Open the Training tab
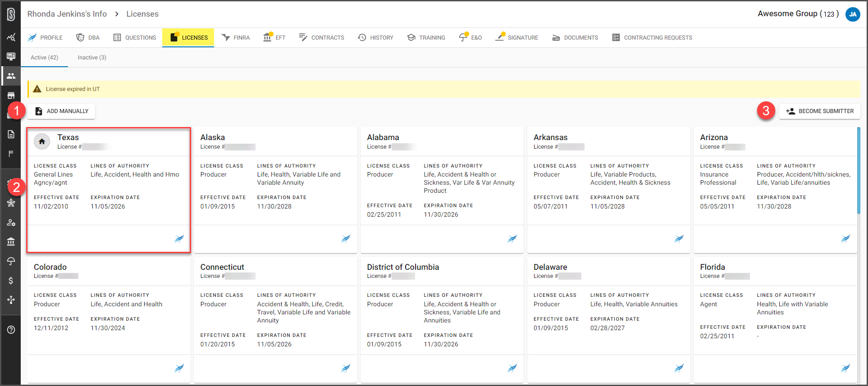The width and height of the screenshot is (868, 386). tap(426, 37)
